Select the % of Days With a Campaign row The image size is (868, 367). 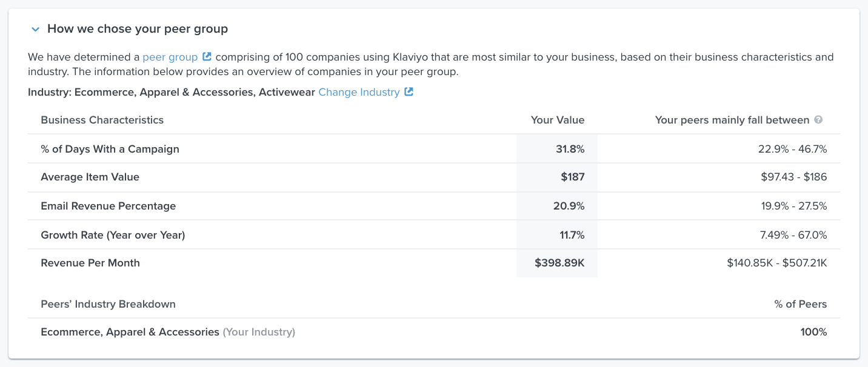pos(110,148)
